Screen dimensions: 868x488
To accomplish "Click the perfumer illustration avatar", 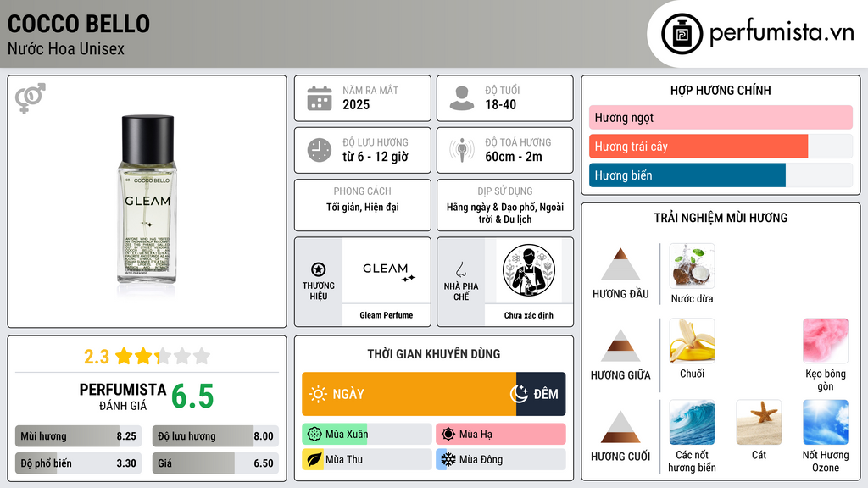I will [x=529, y=270].
